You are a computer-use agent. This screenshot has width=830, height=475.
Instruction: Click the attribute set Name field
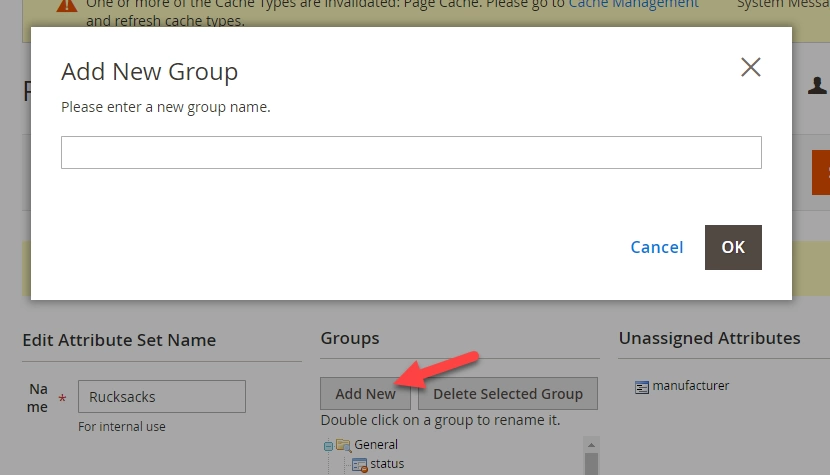(161, 396)
